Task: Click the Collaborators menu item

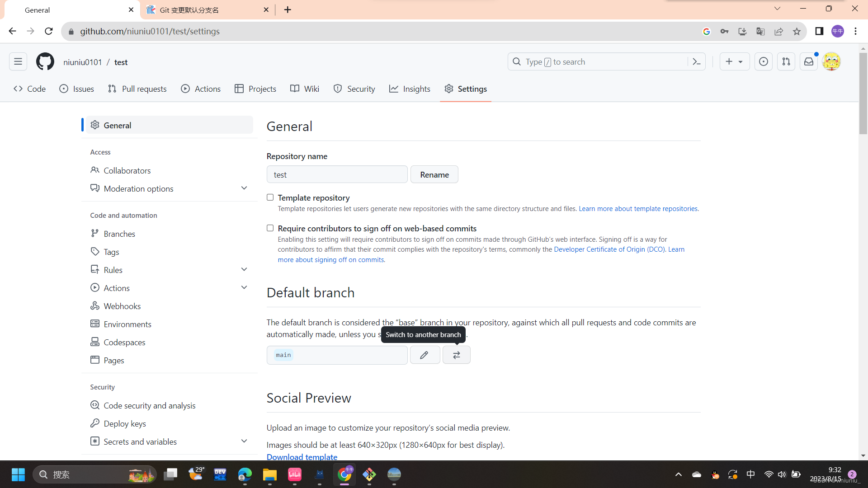Action: click(127, 170)
